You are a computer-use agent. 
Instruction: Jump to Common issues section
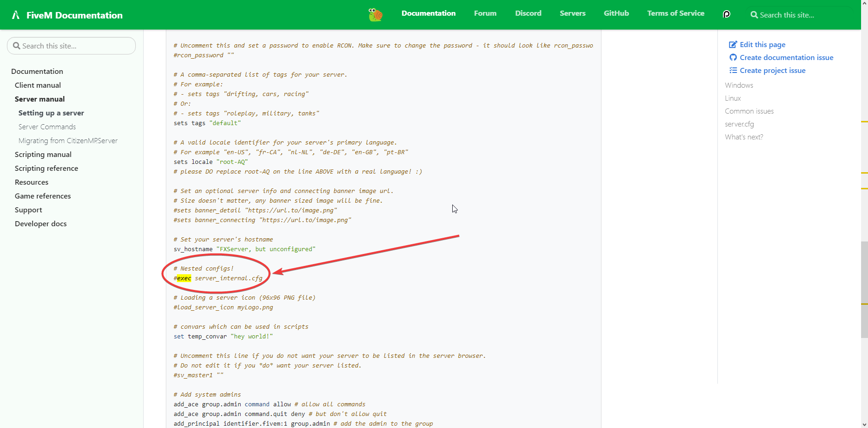point(749,111)
